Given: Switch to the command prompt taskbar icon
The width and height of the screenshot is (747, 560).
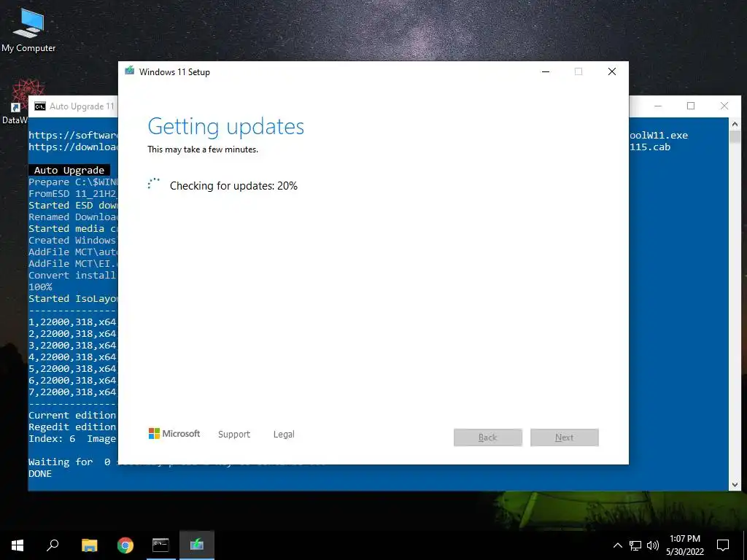Looking at the screenshot, I should click(x=160, y=545).
